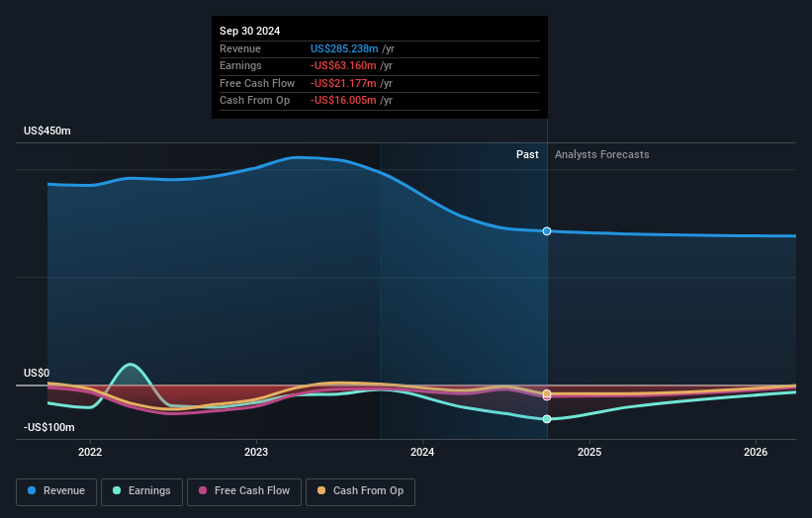Click the -US$16.005m cash from op value

click(343, 101)
